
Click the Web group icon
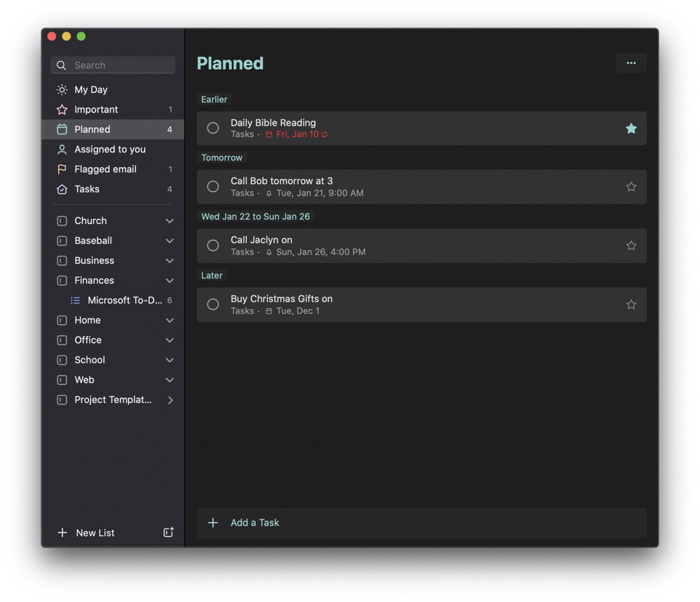[x=62, y=380]
